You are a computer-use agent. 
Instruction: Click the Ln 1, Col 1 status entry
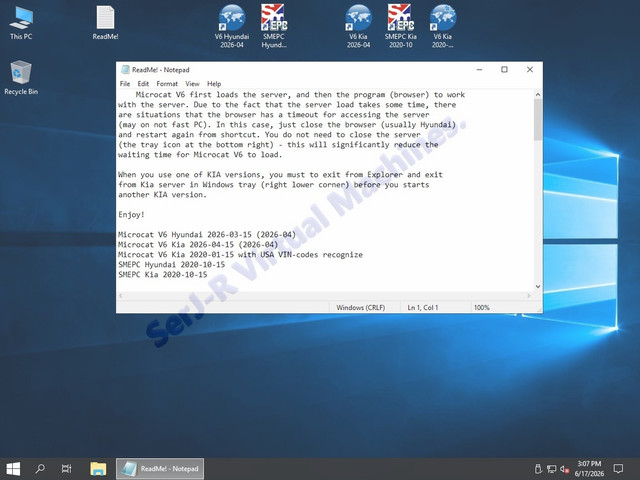pos(423,307)
